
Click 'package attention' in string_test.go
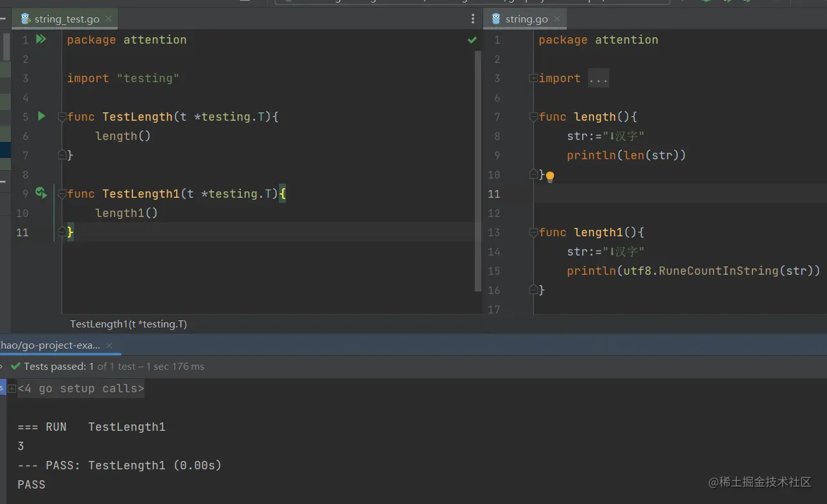tap(127, 40)
